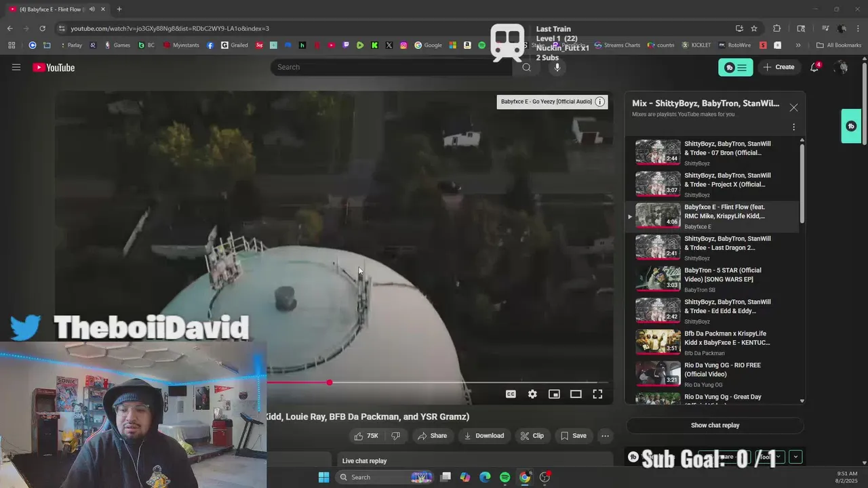The width and height of the screenshot is (868, 488).
Task: Enter fullscreen on the video player
Action: click(x=597, y=394)
